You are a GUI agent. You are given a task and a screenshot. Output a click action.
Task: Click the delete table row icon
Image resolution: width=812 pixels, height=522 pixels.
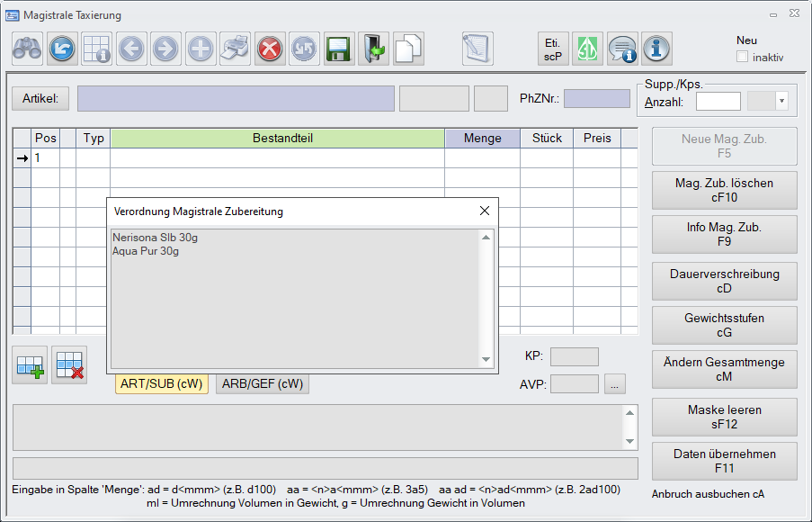coord(69,364)
